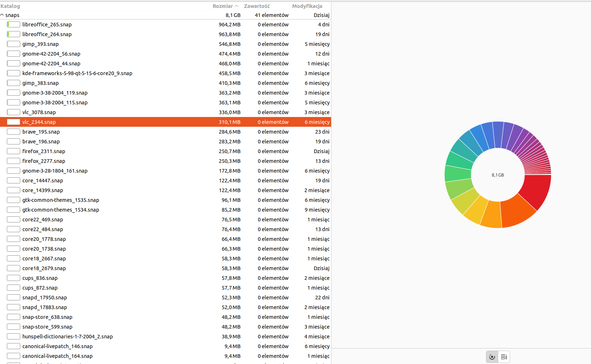This screenshot has height=364, width=591.
Task: Select gnome-3-38-2004_119.snap
Action: pyautogui.click(x=165, y=93)
